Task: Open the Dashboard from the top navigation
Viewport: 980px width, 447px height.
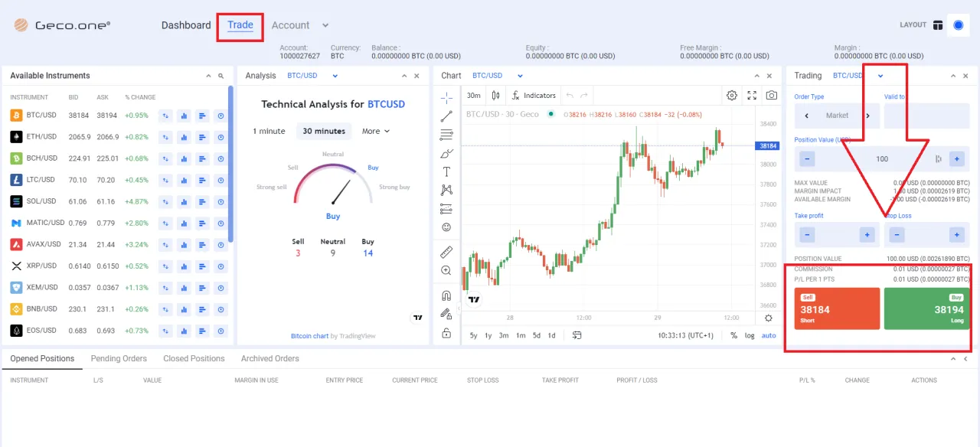Action: pyautogui.click(x=186, y=25)
